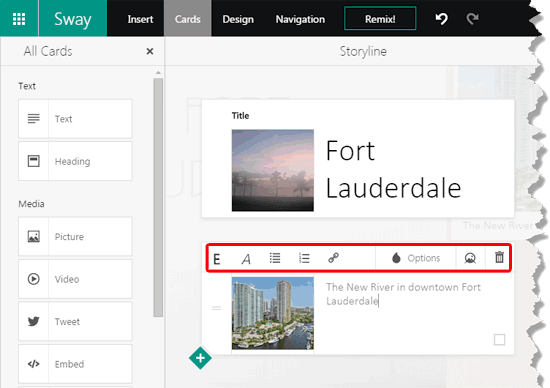This screenshot has height=388, width=550.
Task: Add a Picture card
Action: pos(75,236)
